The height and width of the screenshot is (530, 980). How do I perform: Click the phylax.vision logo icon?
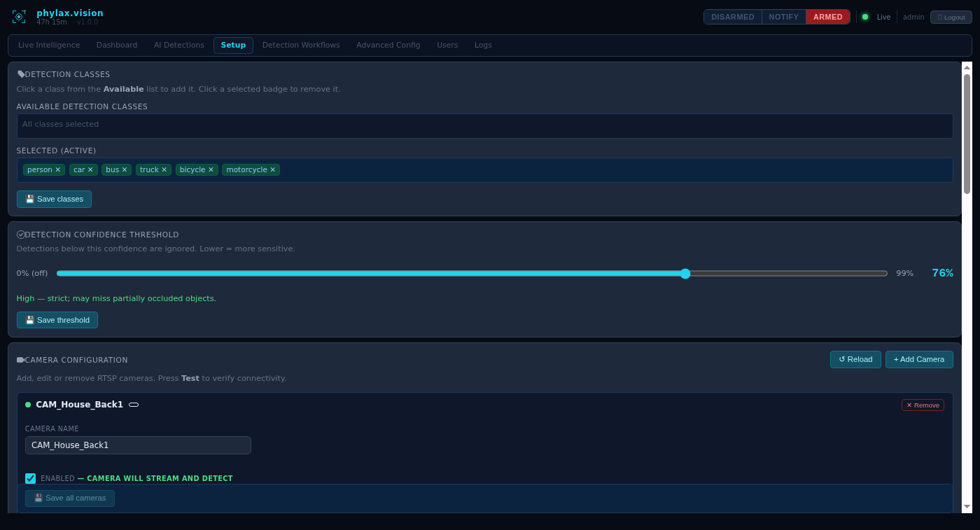click(19, 17)
